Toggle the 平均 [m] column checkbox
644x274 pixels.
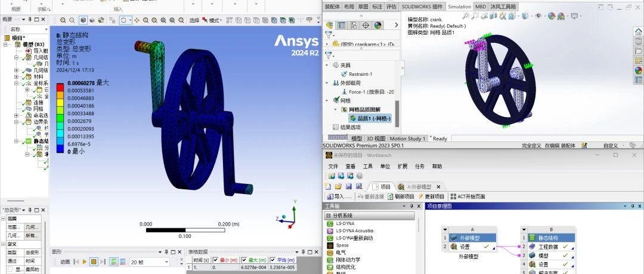point(273,260)
